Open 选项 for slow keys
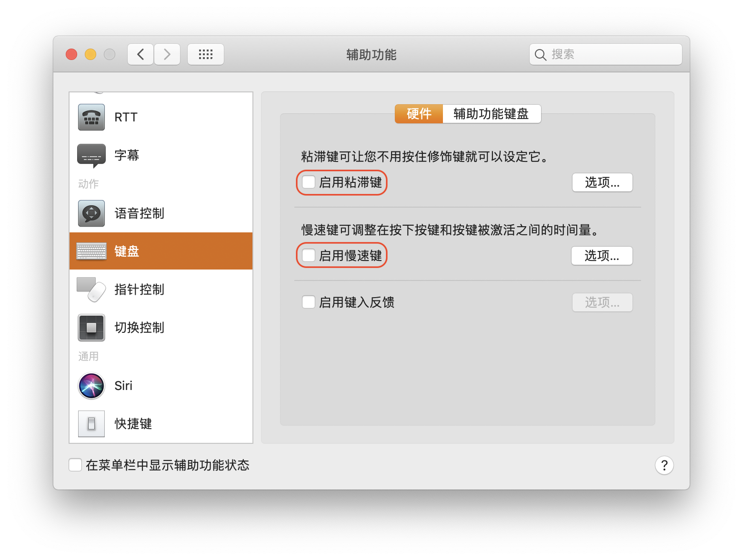The image size is (743, 560). click(602, 256)
